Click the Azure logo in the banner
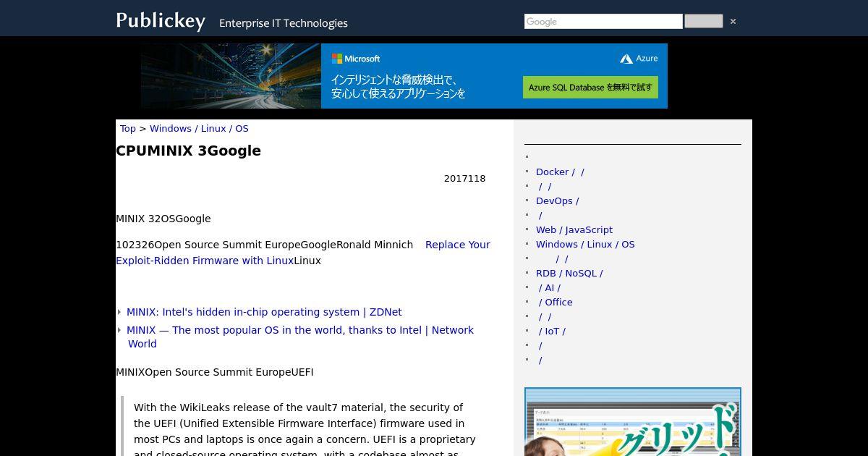 pyautogui.click(x=639, y=59)
